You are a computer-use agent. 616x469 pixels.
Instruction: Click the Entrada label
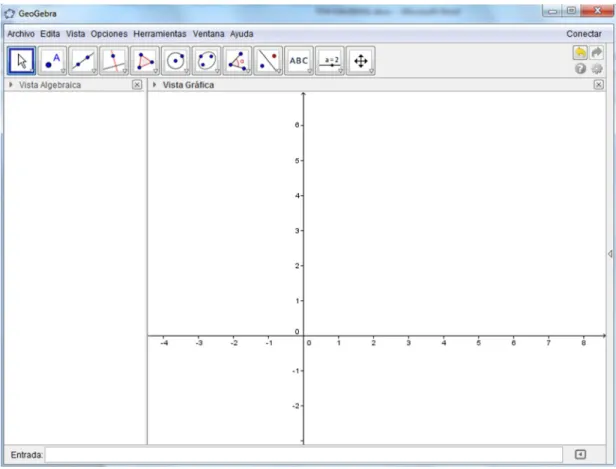point(26,455)
